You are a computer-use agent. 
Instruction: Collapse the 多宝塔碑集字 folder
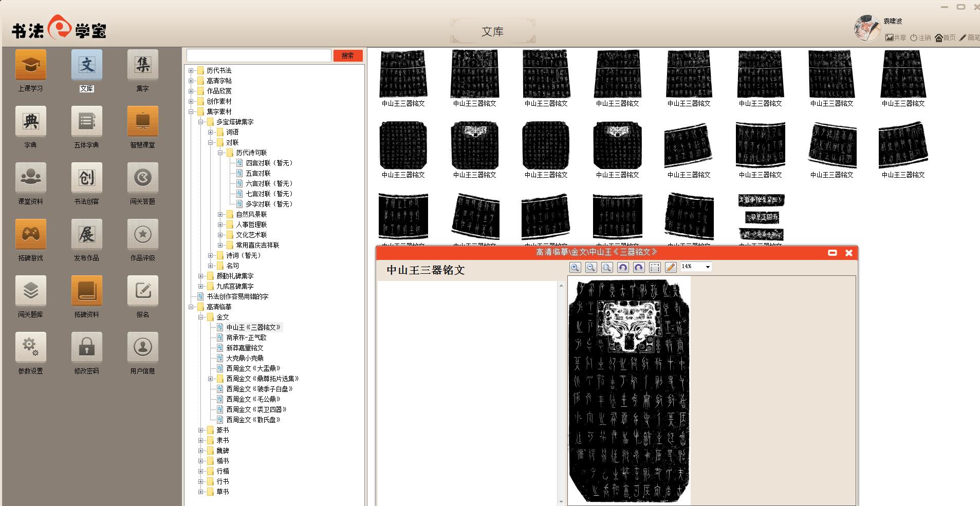click(x=201, y=122)
